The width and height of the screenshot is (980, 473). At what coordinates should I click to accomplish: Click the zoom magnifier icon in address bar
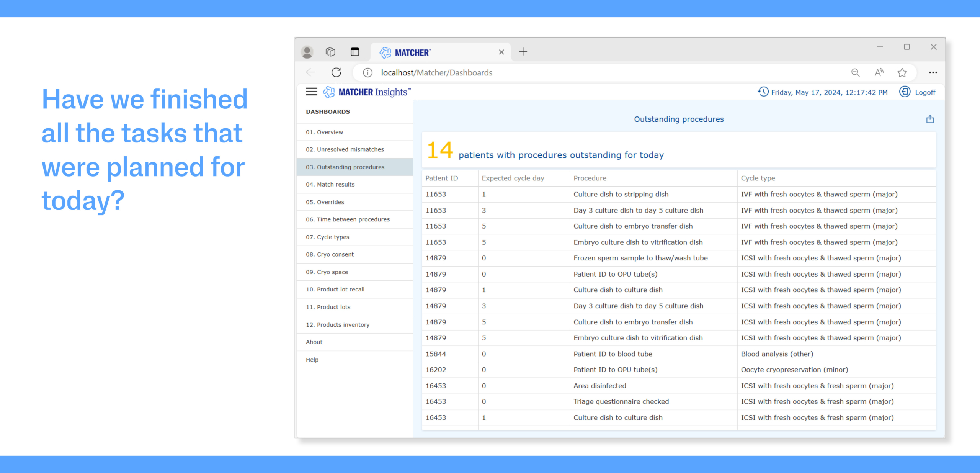(x=856, y=72)
